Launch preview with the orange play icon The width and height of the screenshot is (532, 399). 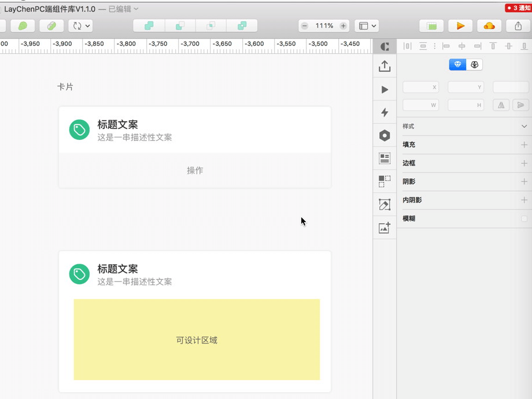tap(460, 25)
